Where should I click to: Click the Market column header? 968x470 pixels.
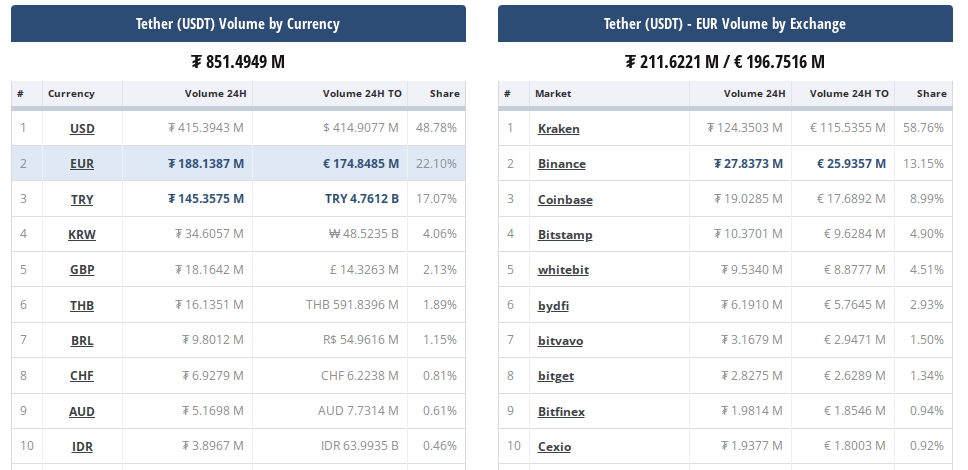[x=553, y=94]
